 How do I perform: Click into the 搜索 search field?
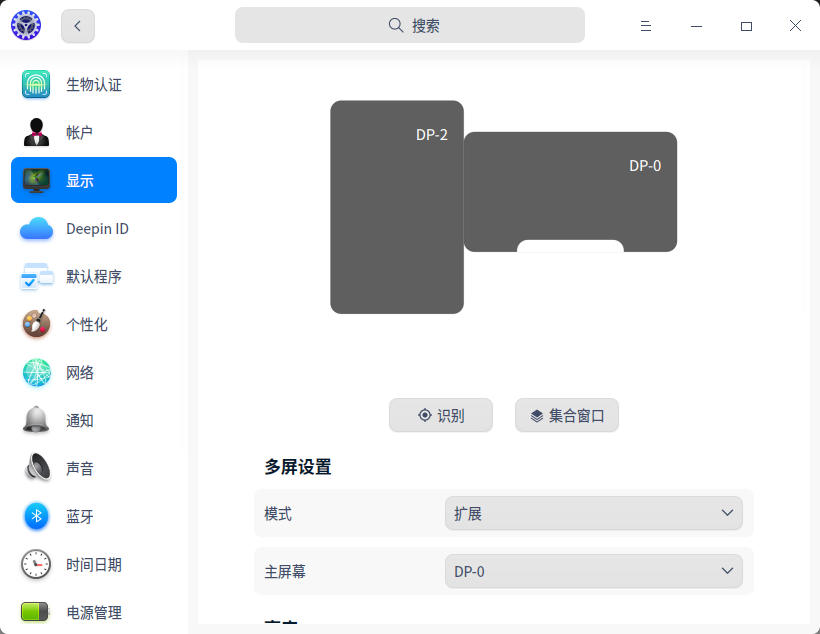[410, 25]
